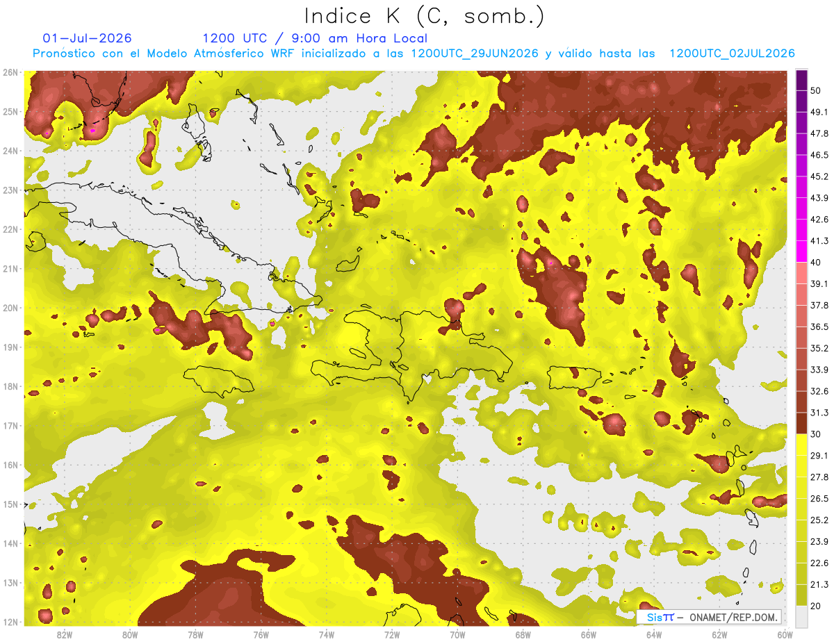Pick the colorbar value '26.5'
This screenshot has height=644, width=834.
coord(819,499)
